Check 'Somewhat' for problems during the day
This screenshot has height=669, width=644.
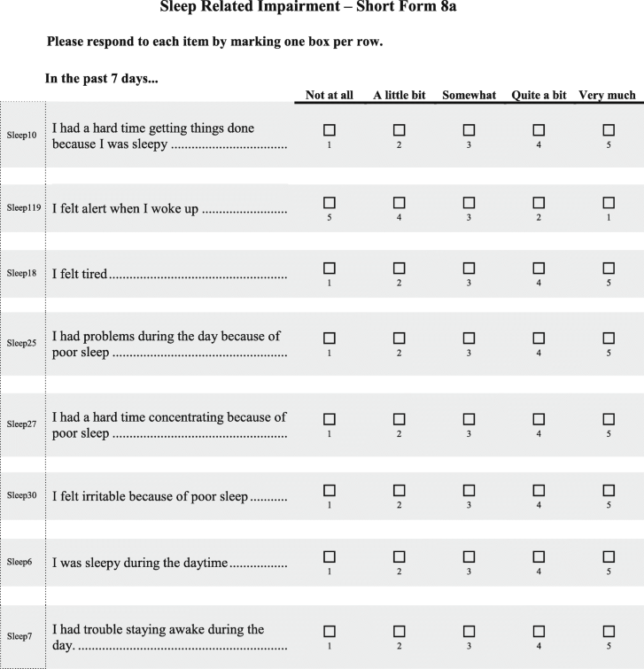[469, 338]
